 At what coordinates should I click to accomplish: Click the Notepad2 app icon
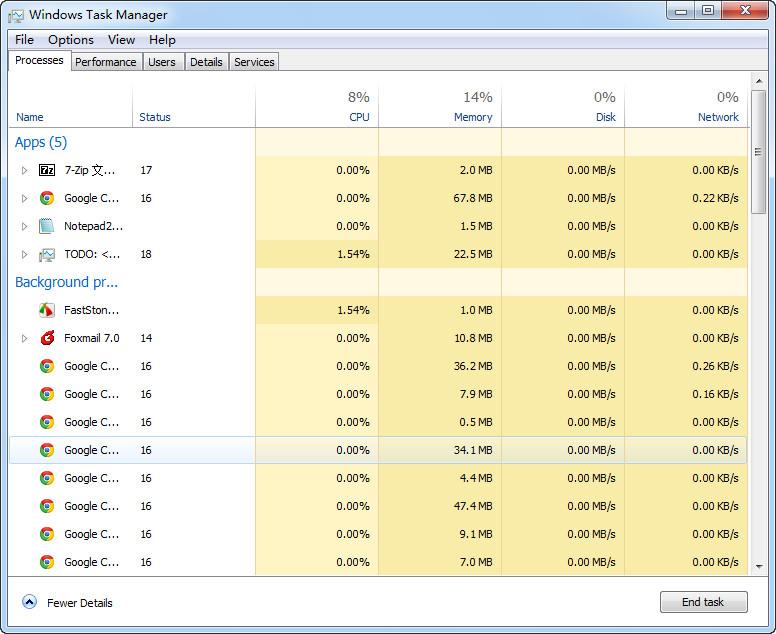pyautogui.click(x=47, y=226)
